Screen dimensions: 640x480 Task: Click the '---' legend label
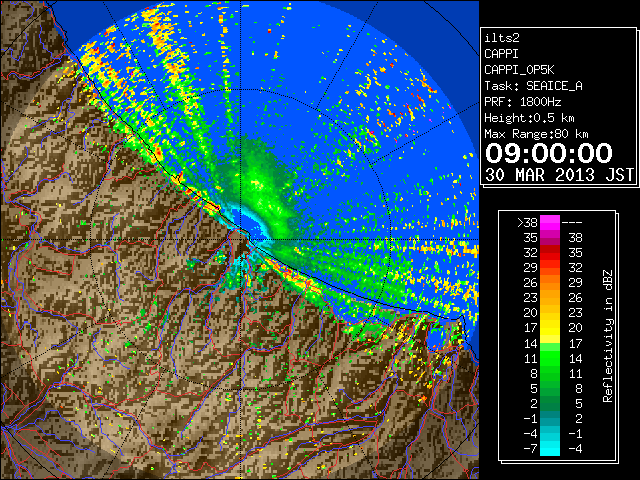(x=572, y=223)
